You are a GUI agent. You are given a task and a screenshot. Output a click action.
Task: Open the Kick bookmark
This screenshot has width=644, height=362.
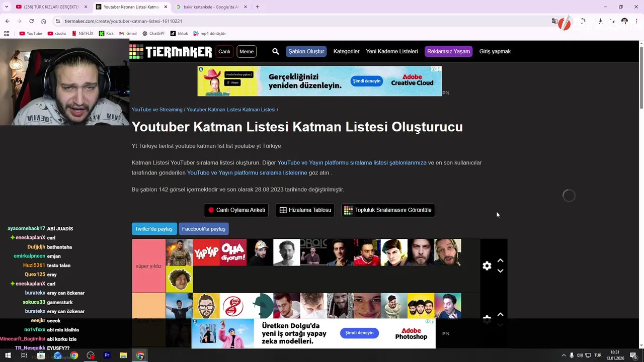pos(106,34)
